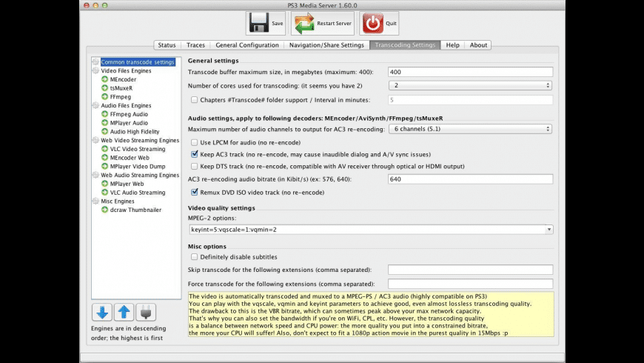This screenshot has height=363, width=644.
Task: Click green icon beside tsMuxeR engine
Action: (104, 88)
